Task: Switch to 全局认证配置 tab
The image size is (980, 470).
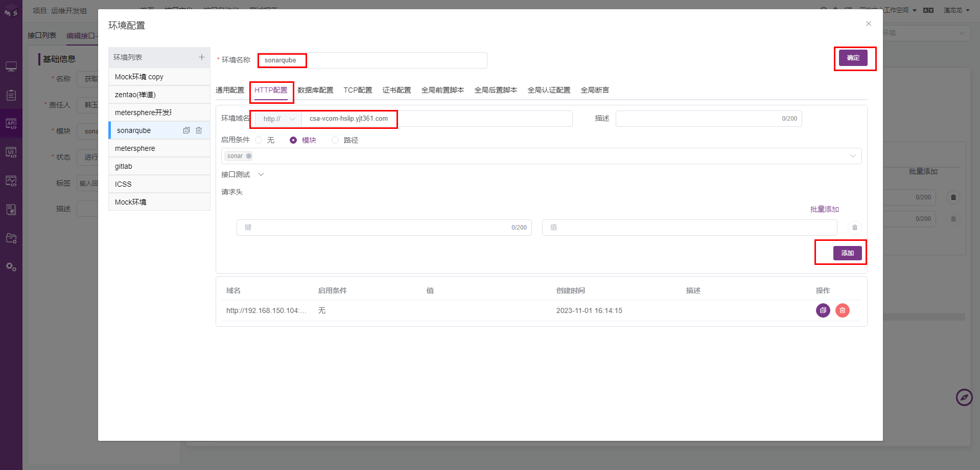Action: click(x=549, y=90)
